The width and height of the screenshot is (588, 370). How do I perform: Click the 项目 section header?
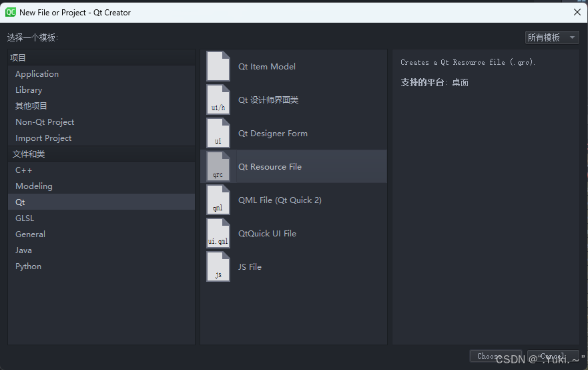[x=101, y=58]
